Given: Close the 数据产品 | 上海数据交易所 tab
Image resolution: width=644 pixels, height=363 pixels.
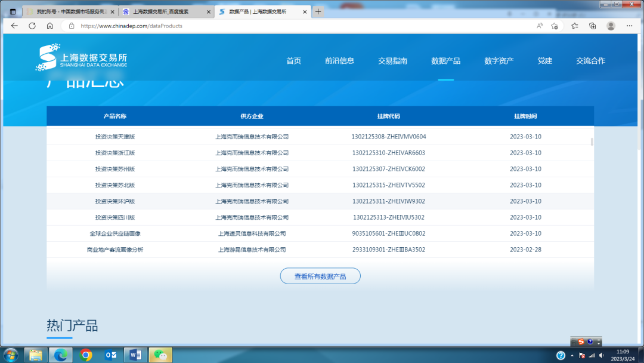Looking at the screenshot, I should pyautogui.click(x=305, y=11).
